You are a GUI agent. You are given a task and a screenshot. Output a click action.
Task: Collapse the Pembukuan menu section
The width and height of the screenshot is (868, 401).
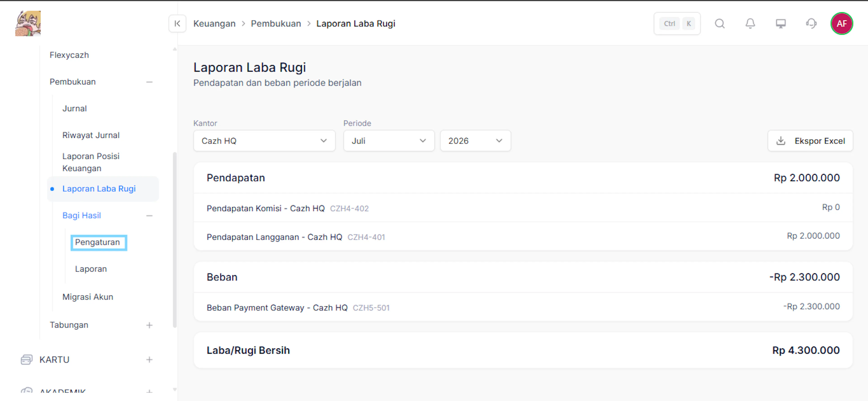pyautogui.click(x=149, y=82)
